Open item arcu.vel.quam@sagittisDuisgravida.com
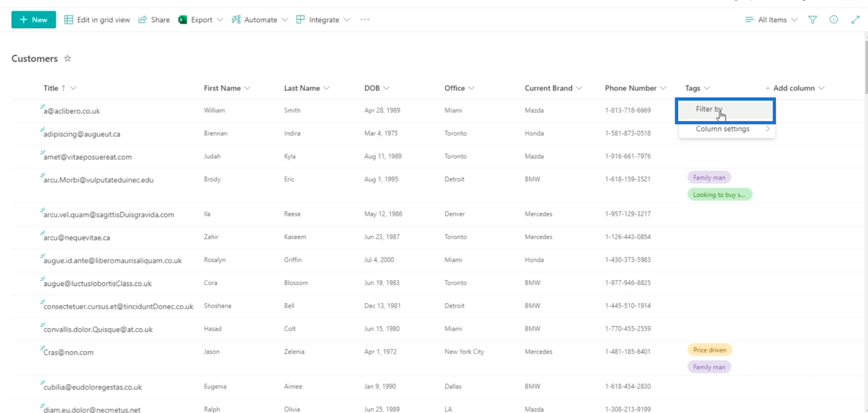The height and width of the screenshot is (413, 868). tap(108, 215)
